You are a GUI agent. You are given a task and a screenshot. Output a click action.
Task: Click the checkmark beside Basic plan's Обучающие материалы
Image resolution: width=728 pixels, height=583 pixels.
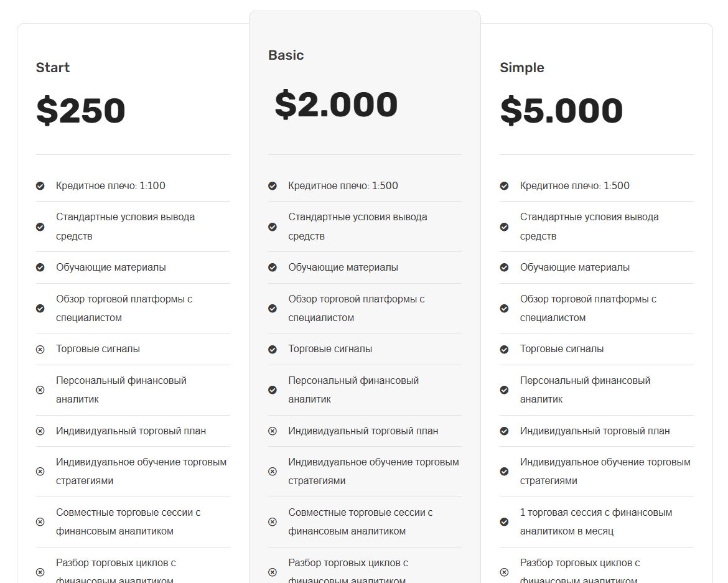pyautogui.click(x=273, y=268)
